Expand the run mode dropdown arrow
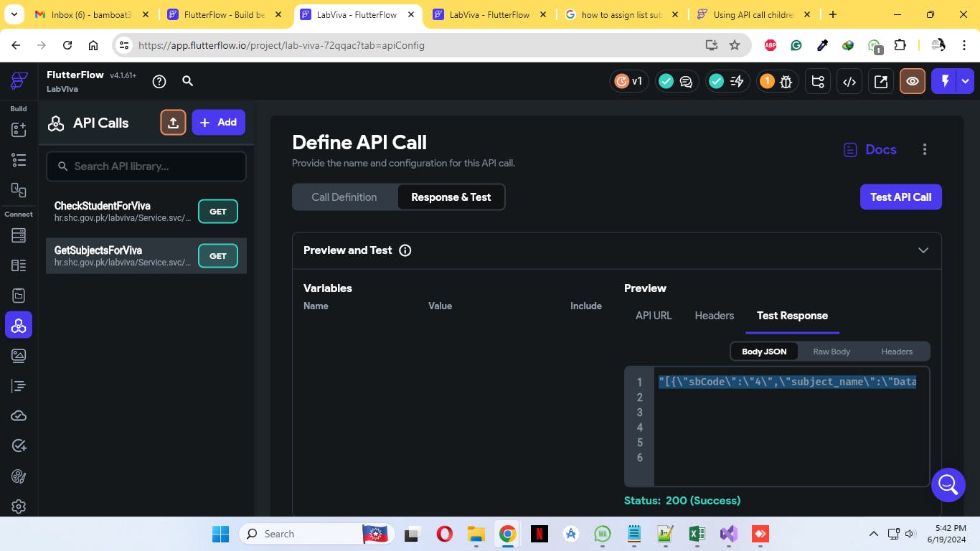 click(966, 82)
